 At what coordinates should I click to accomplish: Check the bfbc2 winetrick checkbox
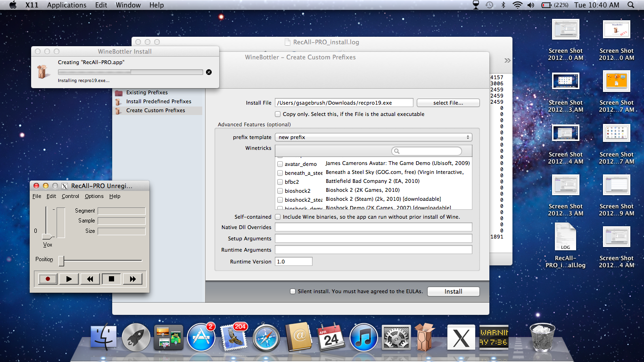click(280, 182)
